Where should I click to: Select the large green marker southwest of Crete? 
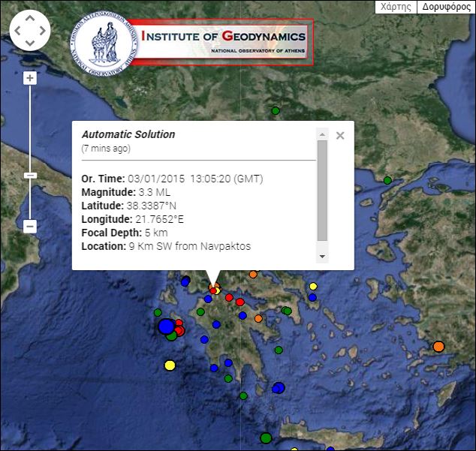click(266, 438)
